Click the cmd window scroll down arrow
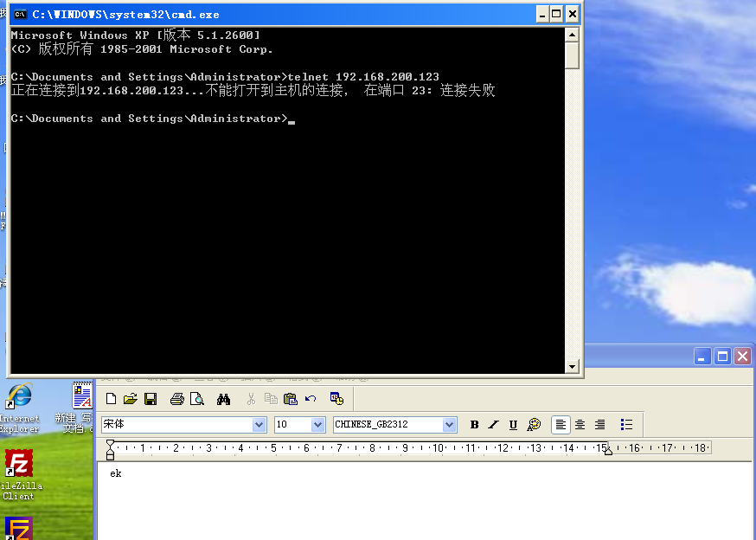 pos(572,366)
